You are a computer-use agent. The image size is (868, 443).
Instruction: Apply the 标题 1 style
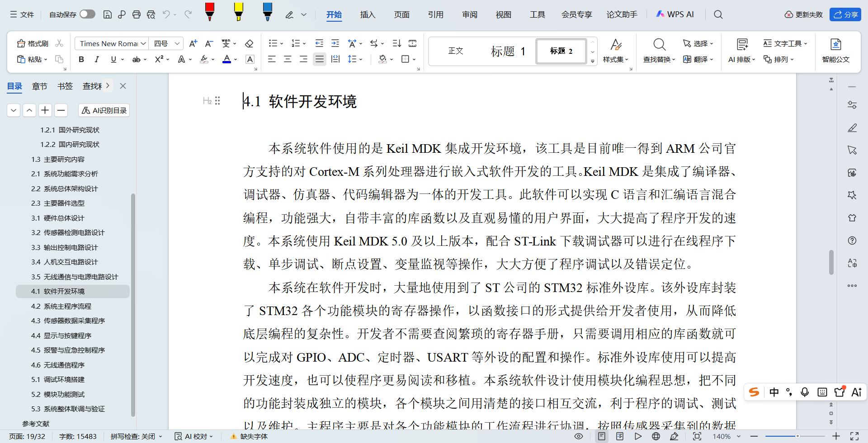(508, 51)
